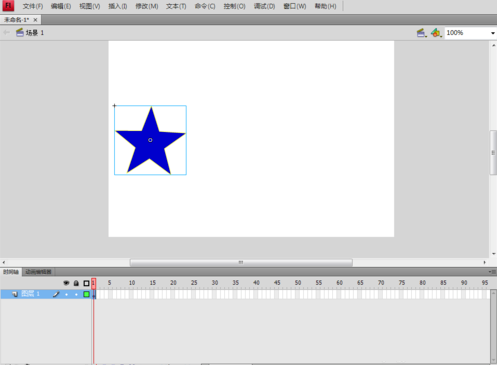Click frame 10 on the timeline ruler
Image resolution: width=497 pixels, height=365 pixels.
(132, 283)
